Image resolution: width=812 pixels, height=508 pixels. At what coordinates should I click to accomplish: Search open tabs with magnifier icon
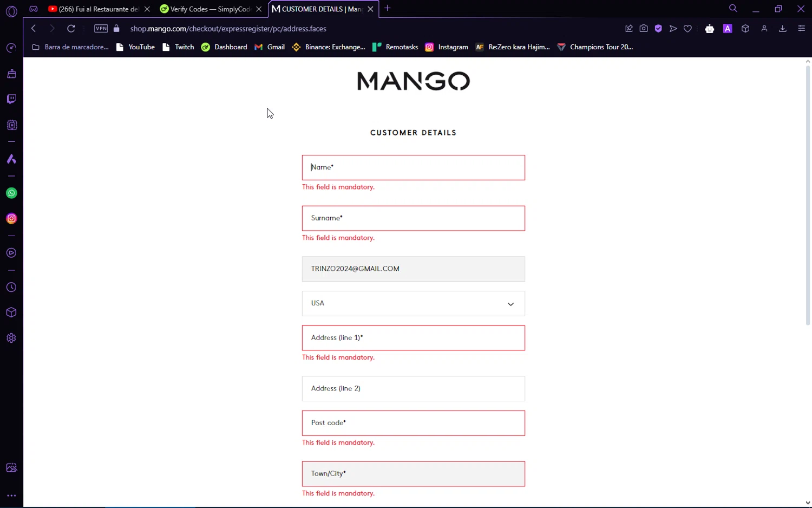(734, 9)
